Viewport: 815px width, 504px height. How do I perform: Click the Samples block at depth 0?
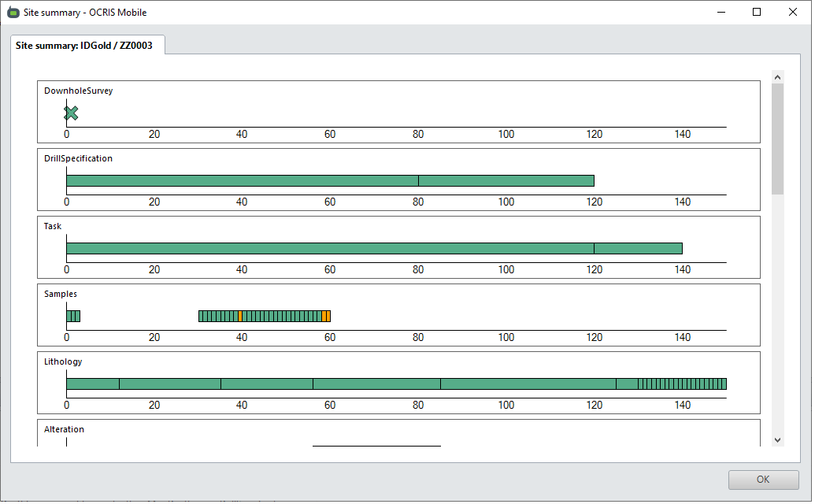tap(69, 316)
